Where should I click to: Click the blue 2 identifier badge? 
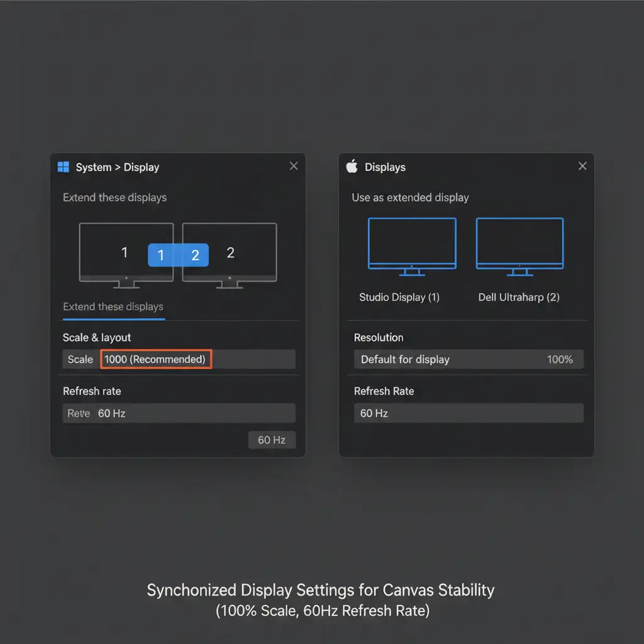point(195,255)
